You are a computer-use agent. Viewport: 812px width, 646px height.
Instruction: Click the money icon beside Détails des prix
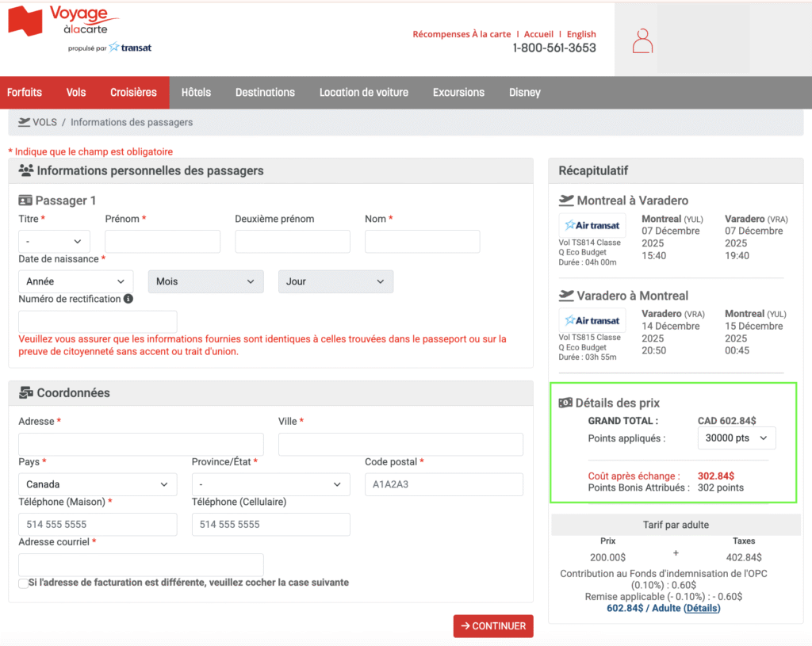tap(565, 403)
